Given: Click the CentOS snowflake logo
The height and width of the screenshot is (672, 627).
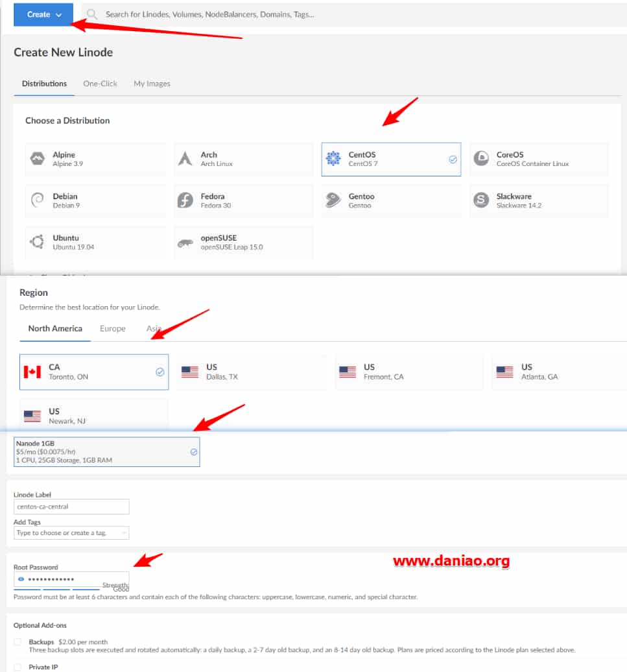Looking at the screenshot, I should [x=333, y=158].
